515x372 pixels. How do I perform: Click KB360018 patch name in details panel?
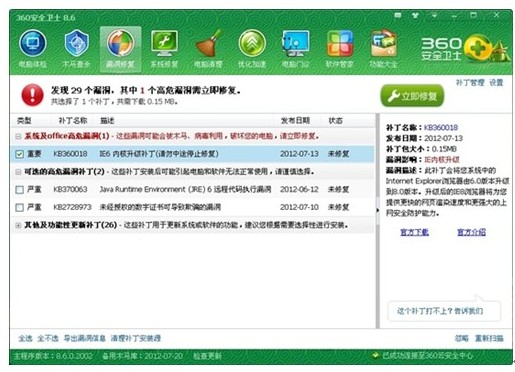[441, 127]
